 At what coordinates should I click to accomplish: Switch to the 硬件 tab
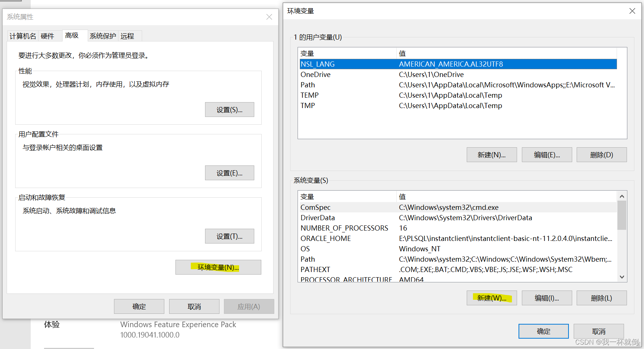pyautogui.click(x=47, y=36)
